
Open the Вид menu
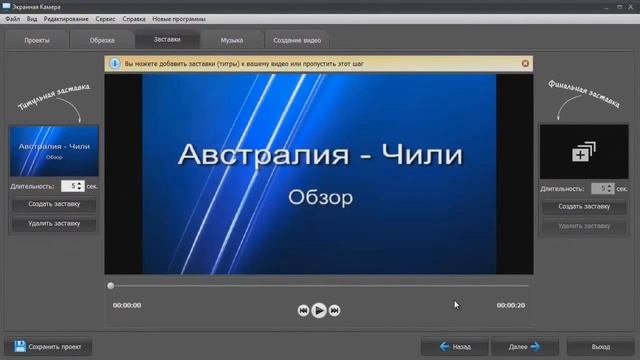coord(32,19)
